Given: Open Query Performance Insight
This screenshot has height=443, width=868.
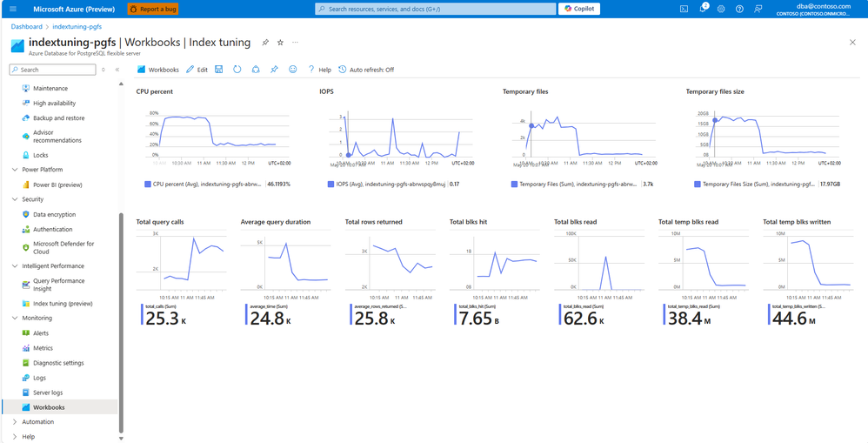Looking at the screenshot, I should pyautogui.click(x=60, y=285).
